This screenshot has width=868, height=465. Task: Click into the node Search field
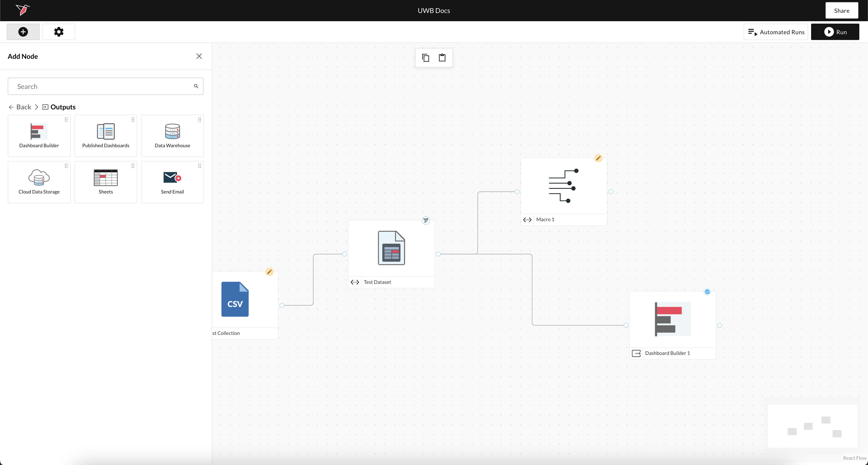(x=101, y=86)
